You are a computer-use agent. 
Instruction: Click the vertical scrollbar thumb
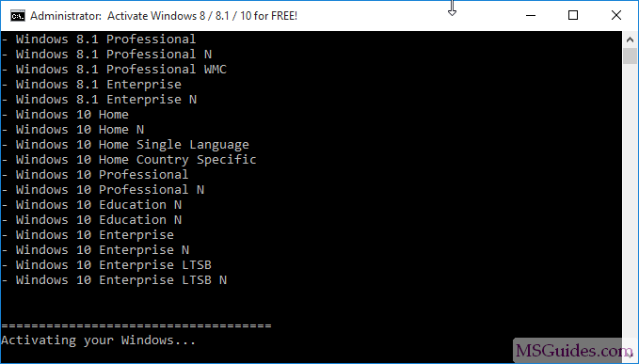tap(630, 55)
